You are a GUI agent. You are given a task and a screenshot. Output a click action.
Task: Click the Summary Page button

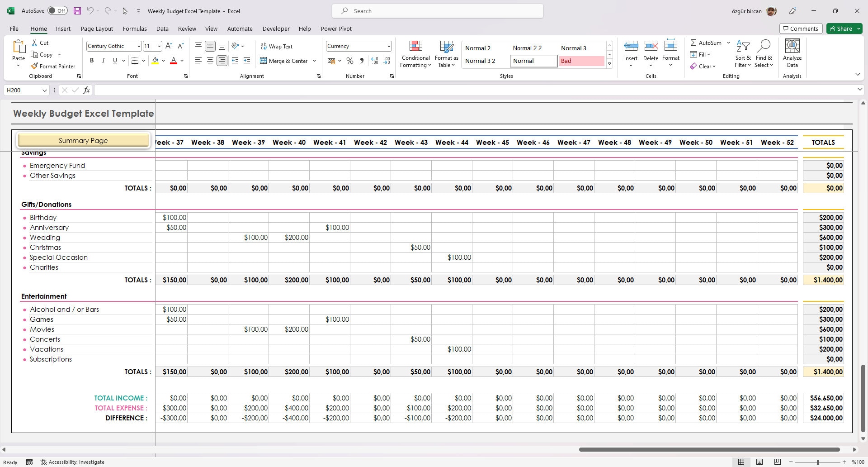(x=83, y=140)
